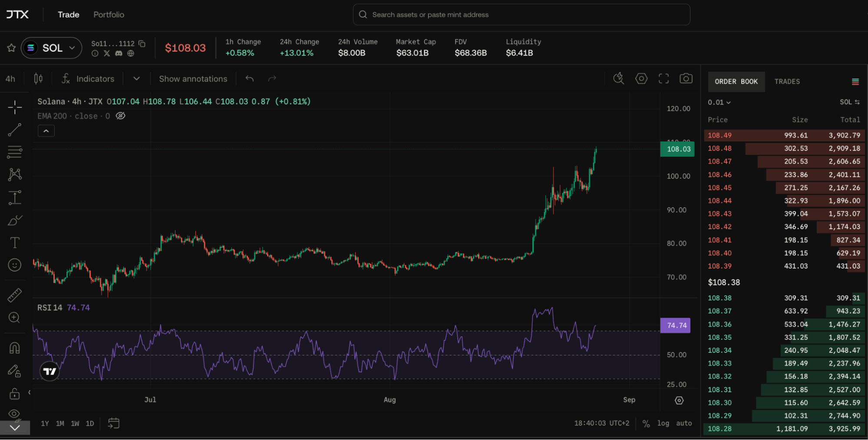Select the crosshair cursor tool

[x=15, y=107]
